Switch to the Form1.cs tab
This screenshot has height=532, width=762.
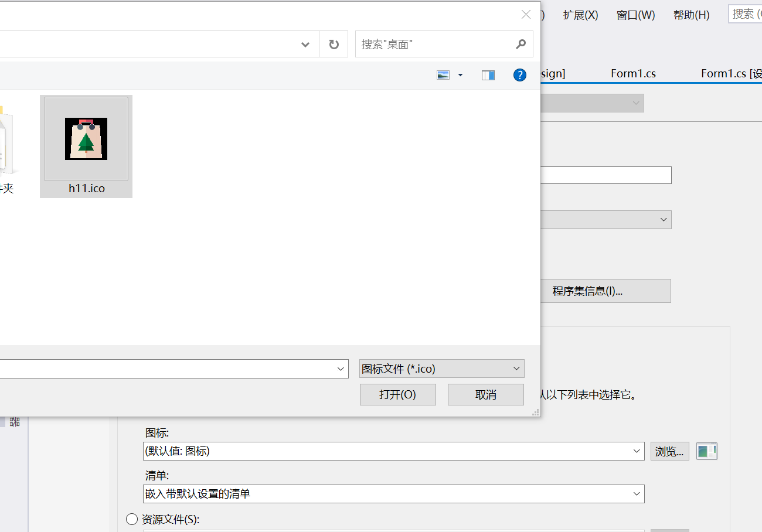tap(633, 73)
